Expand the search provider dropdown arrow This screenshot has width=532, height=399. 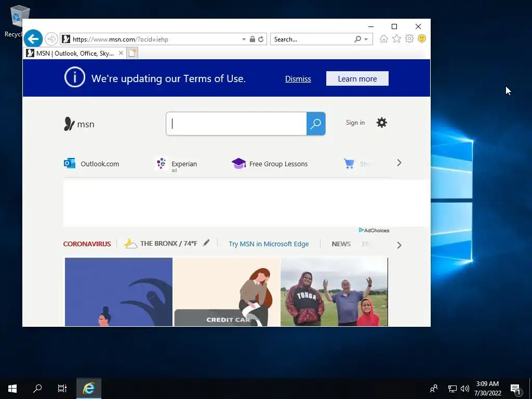click(x=366, y=39)
